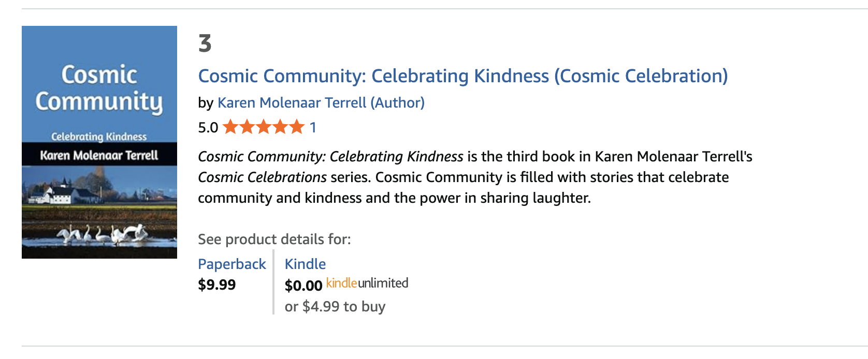
Task: Click the $0.00 Kindle price
Action: (303, 286)
